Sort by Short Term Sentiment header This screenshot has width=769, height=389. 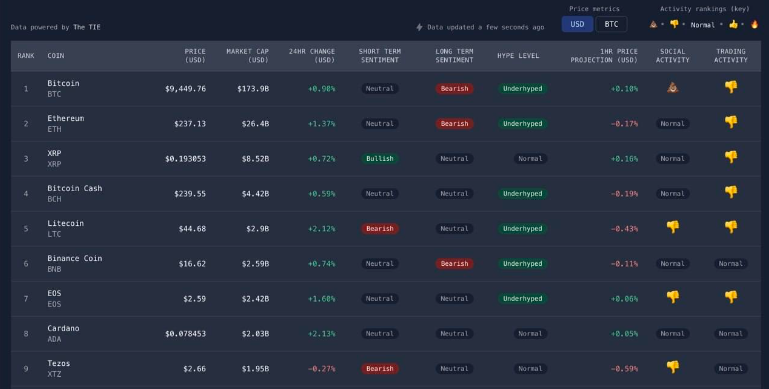tap(380, 55)
